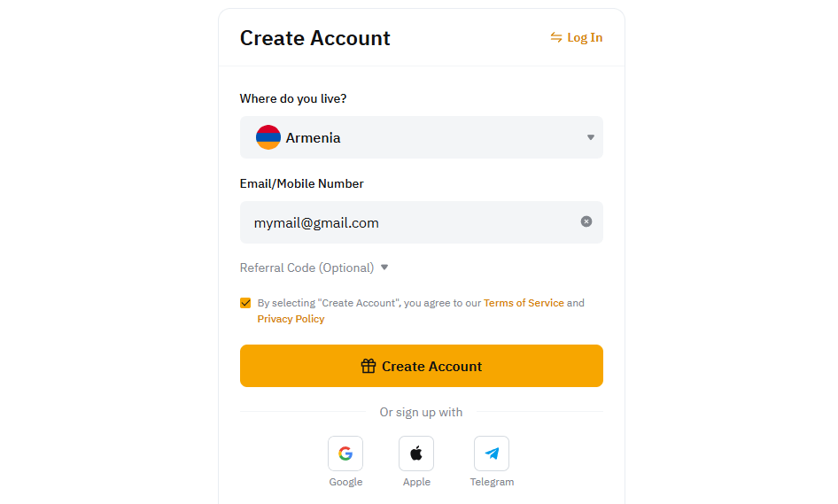
Task: Choose the Telegram paper-plane icon
Action: pyautogui.click(x=492, y=454)
